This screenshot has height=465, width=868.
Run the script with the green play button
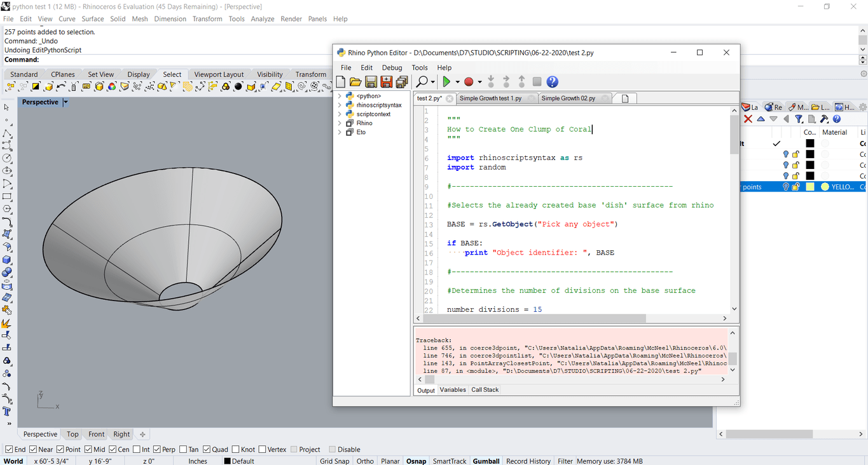tap(446, 82)
